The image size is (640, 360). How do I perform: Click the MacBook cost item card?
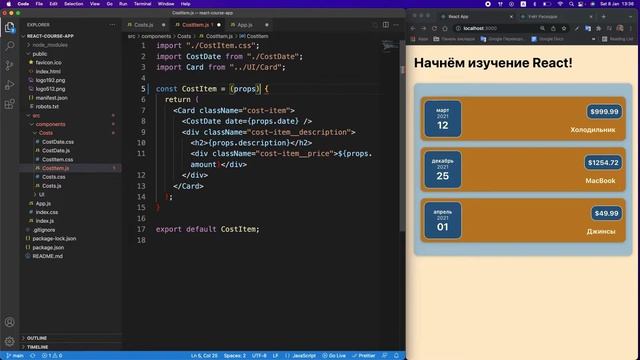523,170
